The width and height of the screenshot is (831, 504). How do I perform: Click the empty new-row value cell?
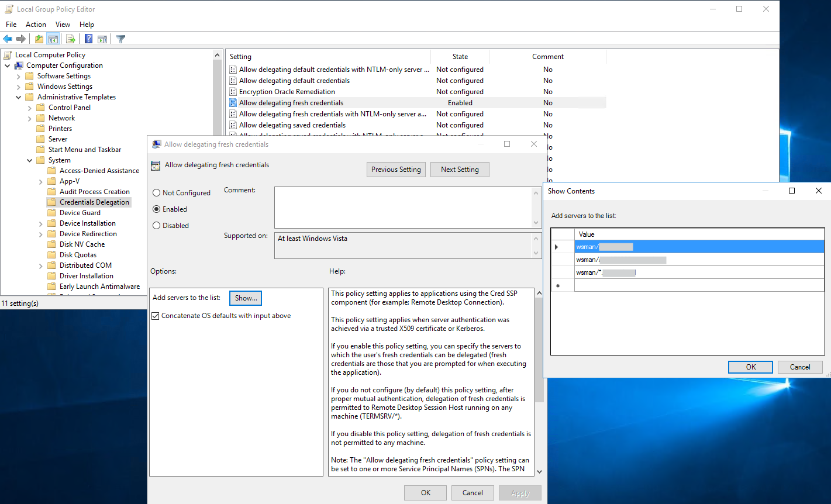click(699, 285)
